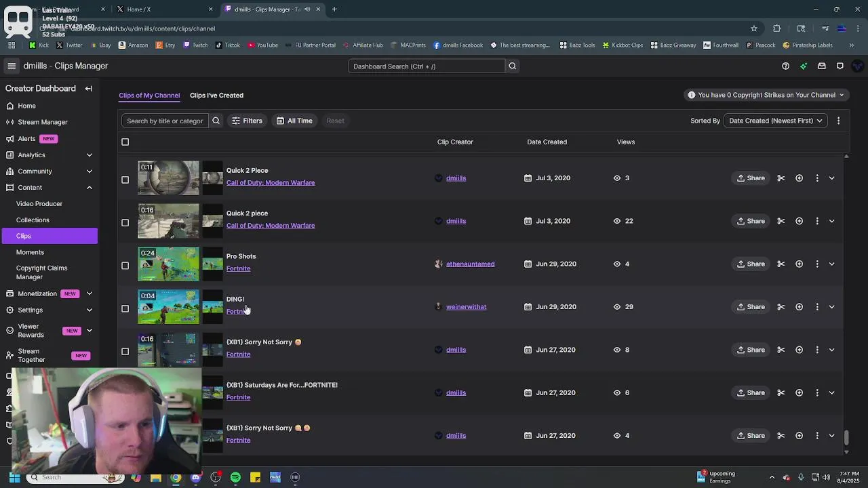This screenshot has width=868, height=488.
Task: Open Collections in sidebar
Action: coord(33,220)
